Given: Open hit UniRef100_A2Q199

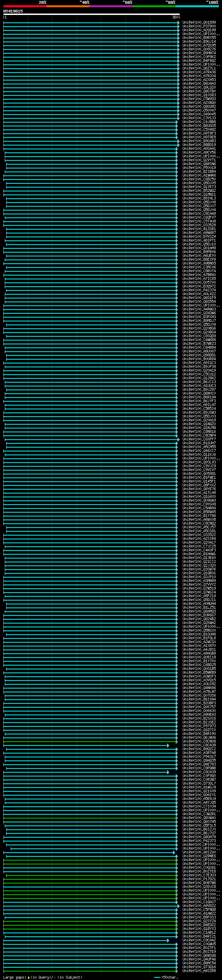Looking at the screenshot, I should (x=199, y=30).
